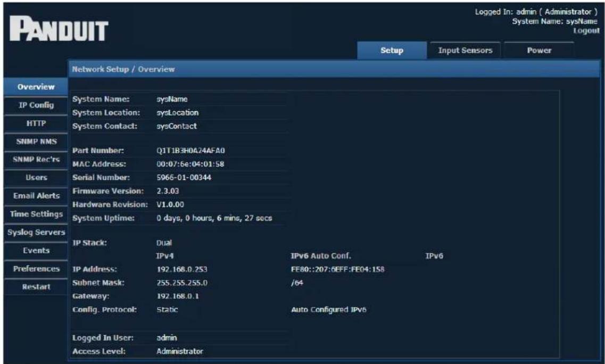Click the System Location label
605x364 pixels.
(x=106, y=113)
